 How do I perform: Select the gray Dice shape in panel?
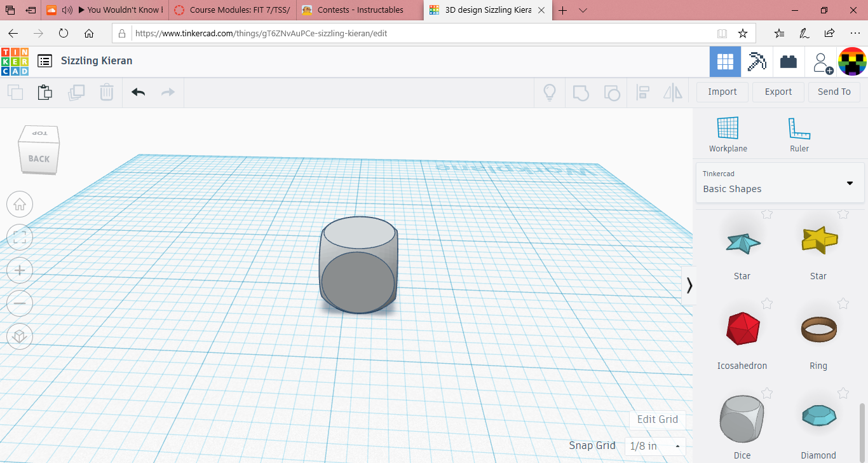click(x=742, y=418)
